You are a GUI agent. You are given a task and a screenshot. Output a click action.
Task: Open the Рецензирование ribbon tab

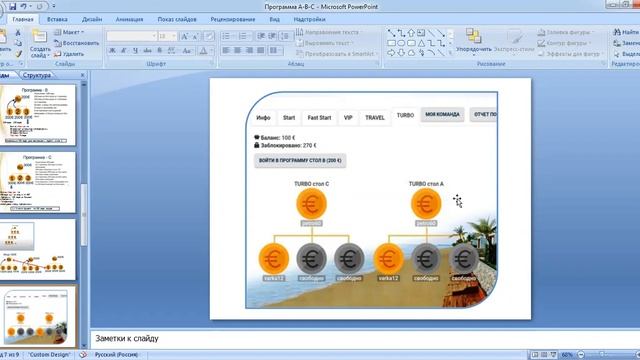coord(233,19)
